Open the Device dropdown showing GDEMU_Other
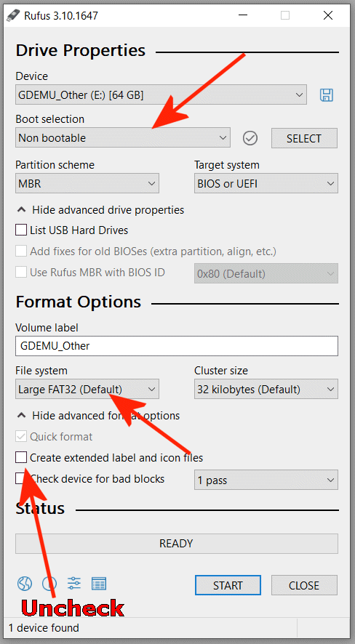355x644 pixels. pos(161,95)
